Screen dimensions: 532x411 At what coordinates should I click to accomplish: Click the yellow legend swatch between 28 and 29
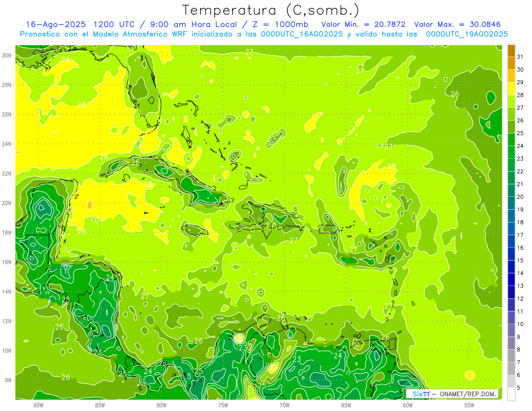(x=511, y=89)
